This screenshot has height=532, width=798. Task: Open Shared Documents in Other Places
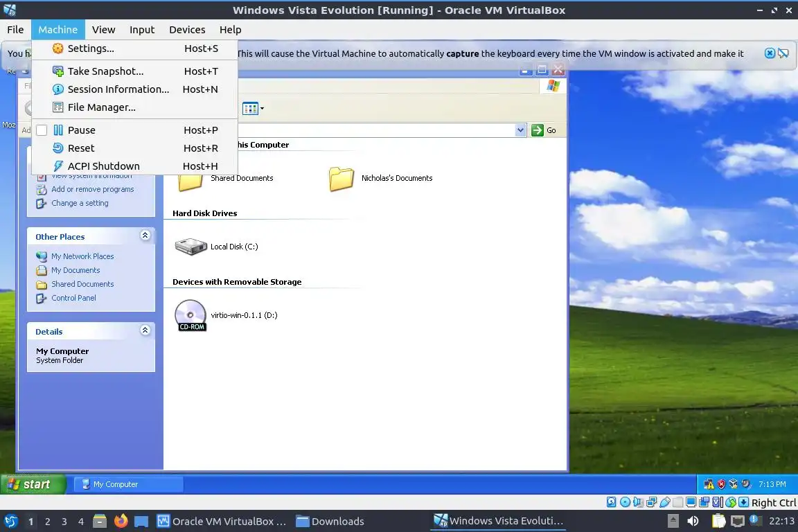[82, 284]
